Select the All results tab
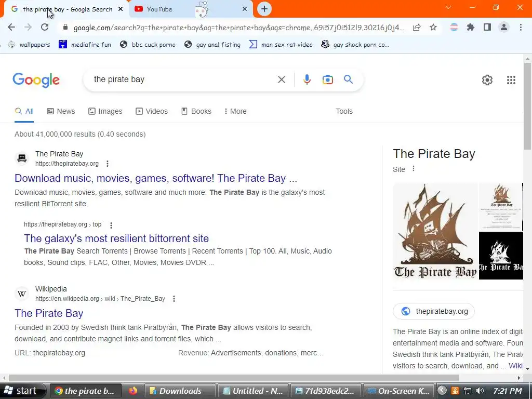The height and width of the screenshot is (399, 532). tap(24, 111)
